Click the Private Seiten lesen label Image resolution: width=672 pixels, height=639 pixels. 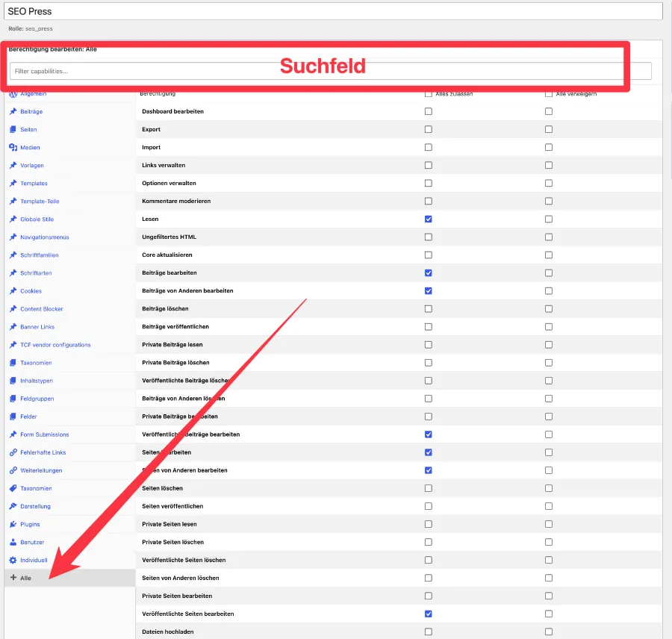pos(169,524)
